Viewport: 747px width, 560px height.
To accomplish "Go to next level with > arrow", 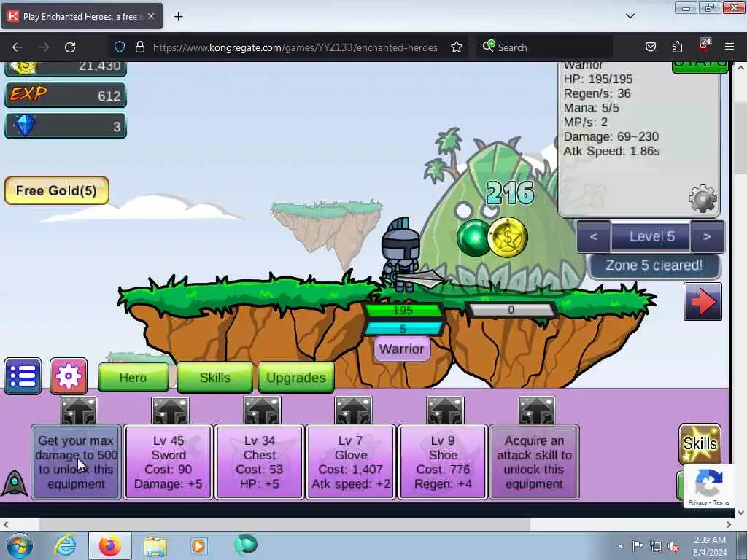I will (707, 236).
